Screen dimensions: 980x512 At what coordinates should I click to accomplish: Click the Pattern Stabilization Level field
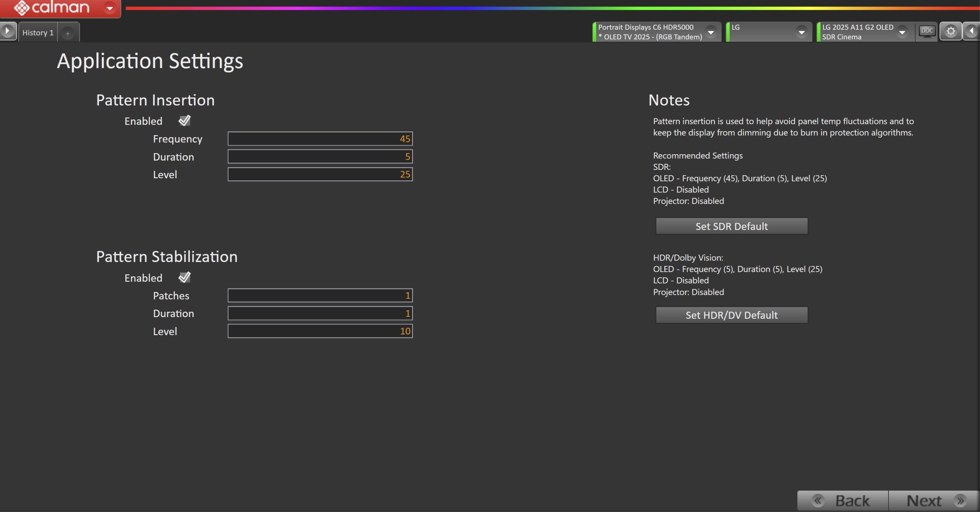tap(320, 331)
